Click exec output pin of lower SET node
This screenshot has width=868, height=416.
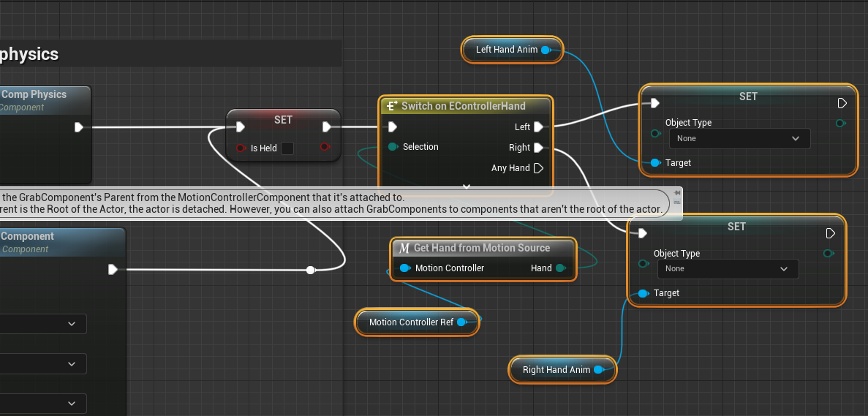[831, 233]
